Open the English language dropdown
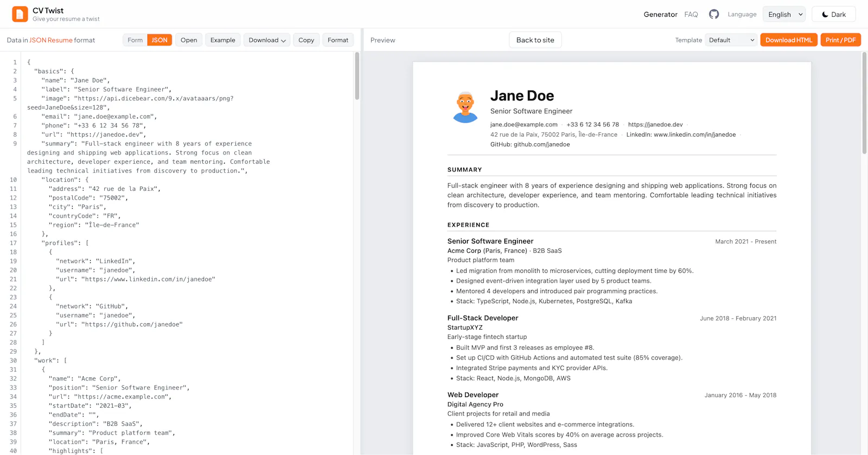868x455 pixels. pyautogui.click(x=784, y=14)
